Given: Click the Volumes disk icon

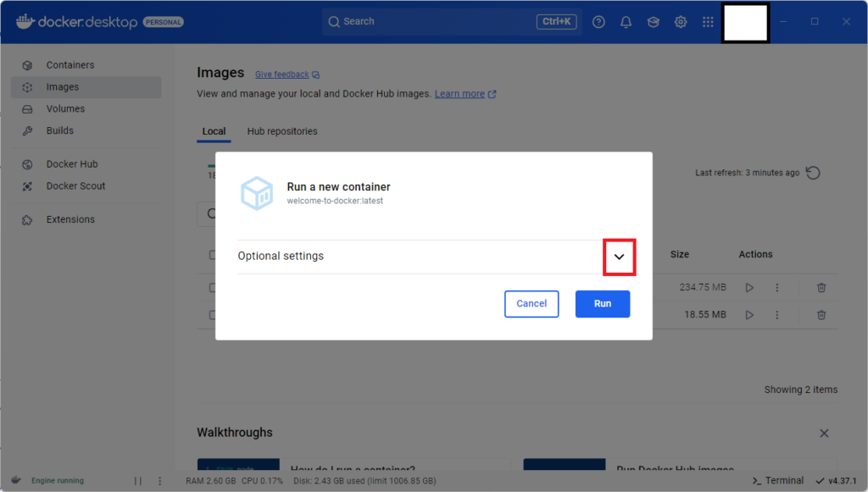Looking at the screenshot, I should coord(27,109).
